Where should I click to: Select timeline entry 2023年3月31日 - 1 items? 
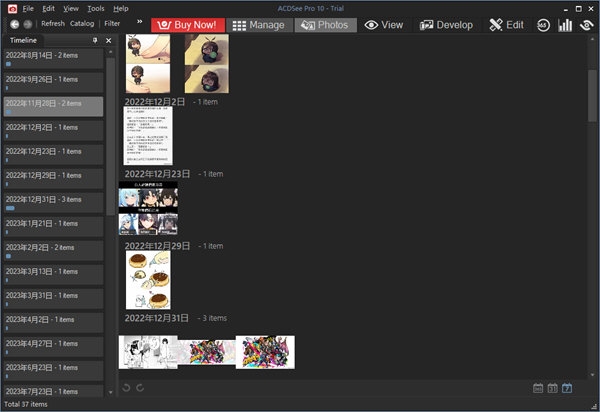click(53, 300)
